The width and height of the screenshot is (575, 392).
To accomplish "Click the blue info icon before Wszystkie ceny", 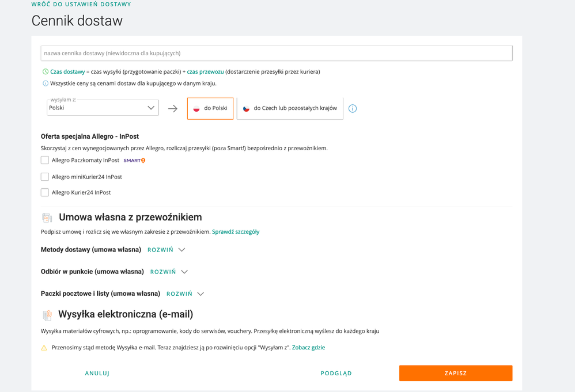I will [46, 83].
